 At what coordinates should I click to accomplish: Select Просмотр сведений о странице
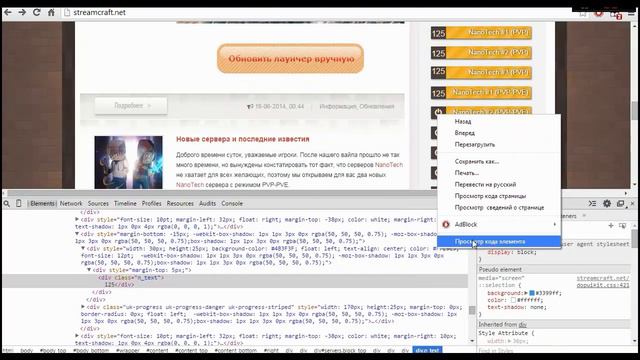[499, 207]
